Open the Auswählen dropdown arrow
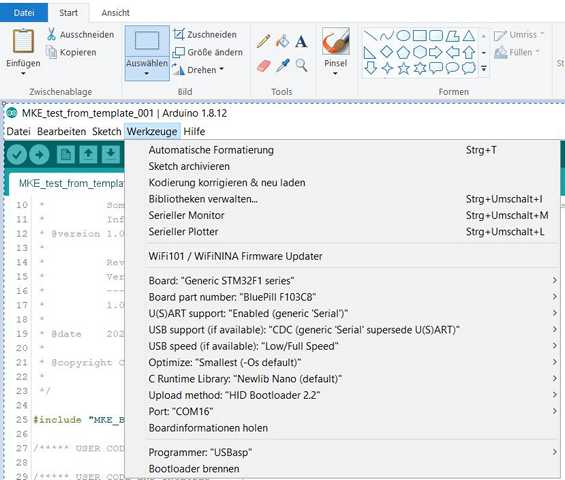The width and height of the screenshot is (565, 480). (147, 74)
